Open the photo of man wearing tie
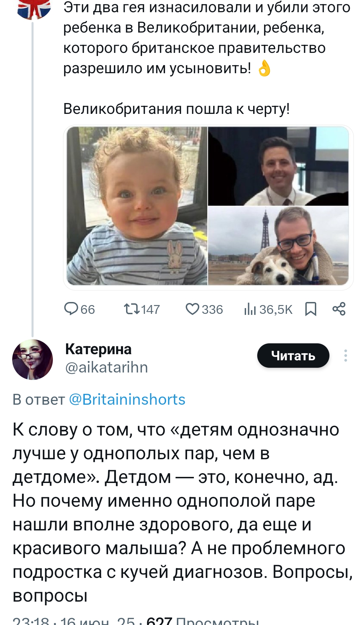Viewport: 364px width, 625px height. (x=278, y=166)
